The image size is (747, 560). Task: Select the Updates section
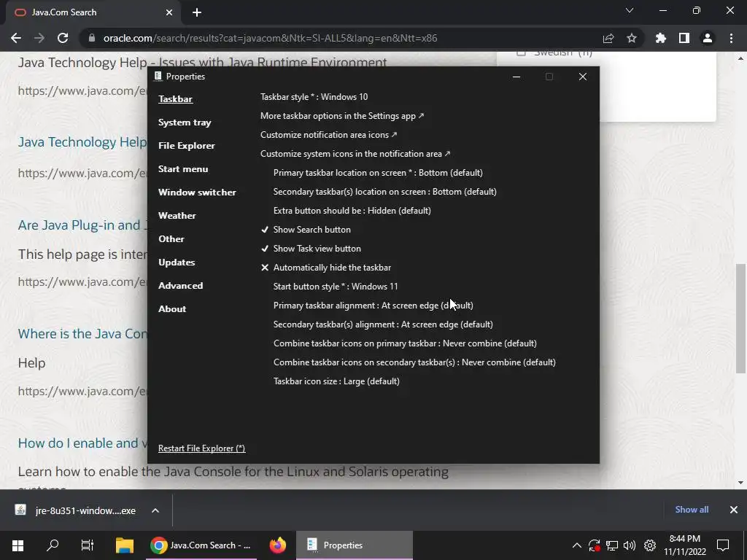pos(177,262)
